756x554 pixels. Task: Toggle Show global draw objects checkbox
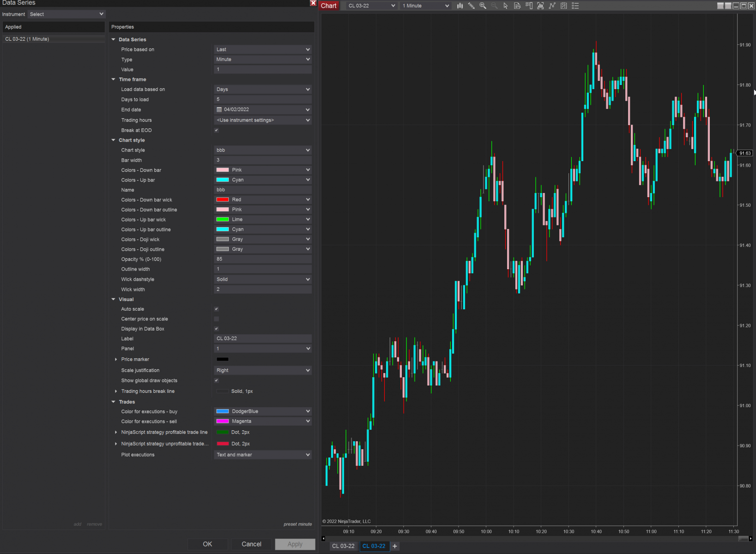point(217,380)
